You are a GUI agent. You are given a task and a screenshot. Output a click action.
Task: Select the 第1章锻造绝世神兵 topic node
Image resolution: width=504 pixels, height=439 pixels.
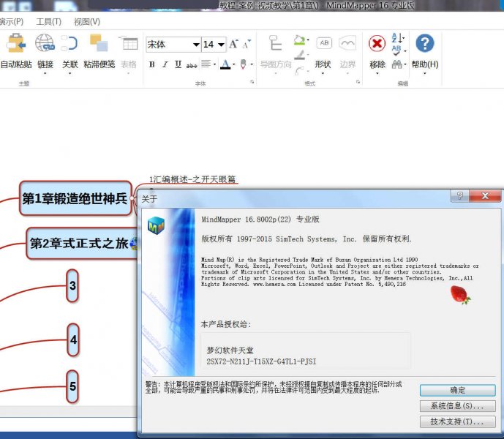pos(75,198)
